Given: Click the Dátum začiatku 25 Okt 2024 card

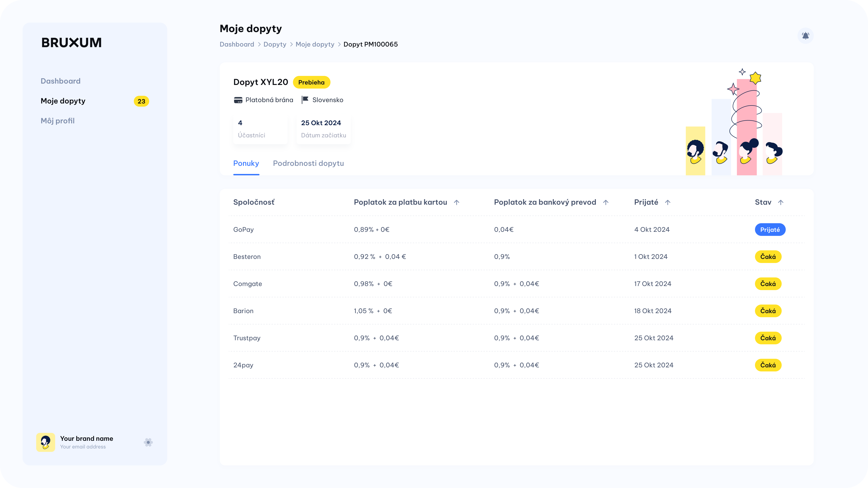Looking at the screenshot, I should tap(323, 129).
